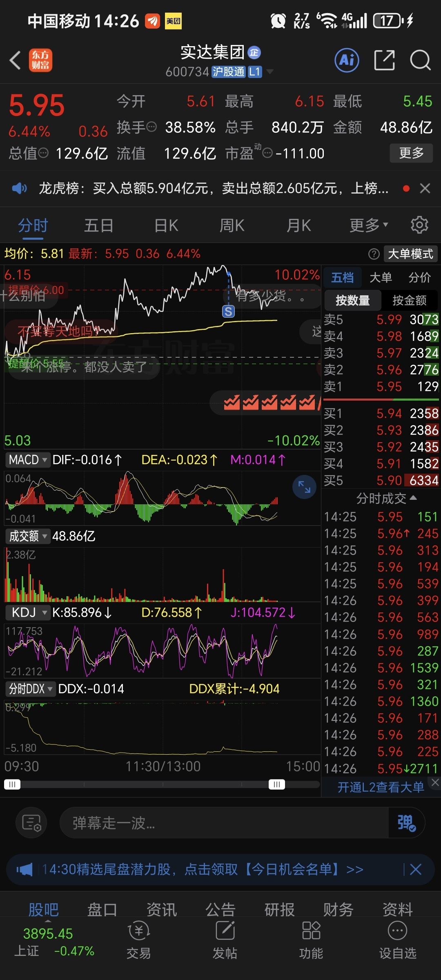
Task: Open stock search magnifier
Action: click(420, 60)
